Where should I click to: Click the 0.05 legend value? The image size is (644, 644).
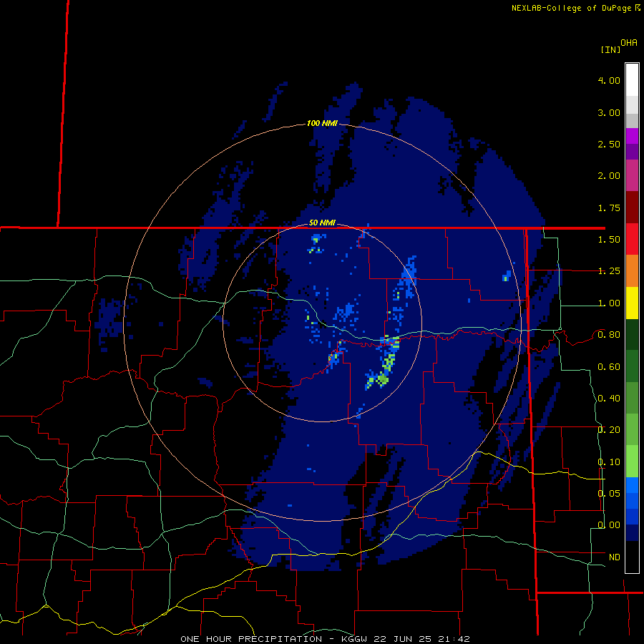[609, 493]
